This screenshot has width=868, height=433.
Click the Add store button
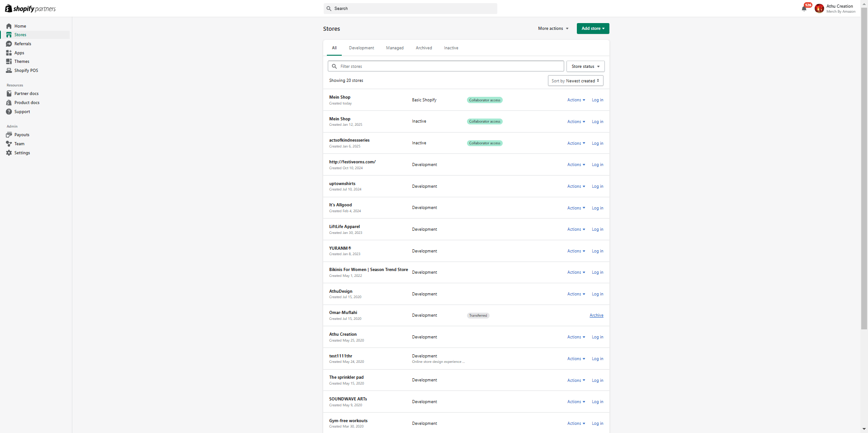pos(592,29)
